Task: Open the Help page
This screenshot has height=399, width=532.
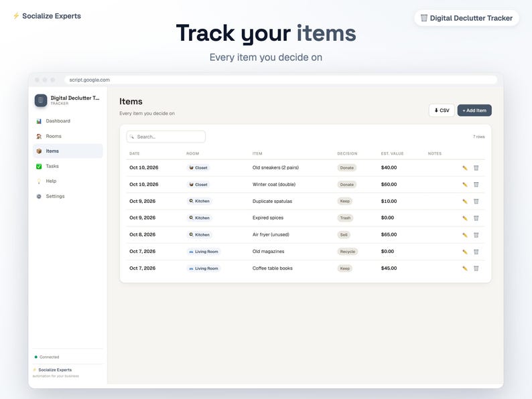Action: click(x=68, y=181)
